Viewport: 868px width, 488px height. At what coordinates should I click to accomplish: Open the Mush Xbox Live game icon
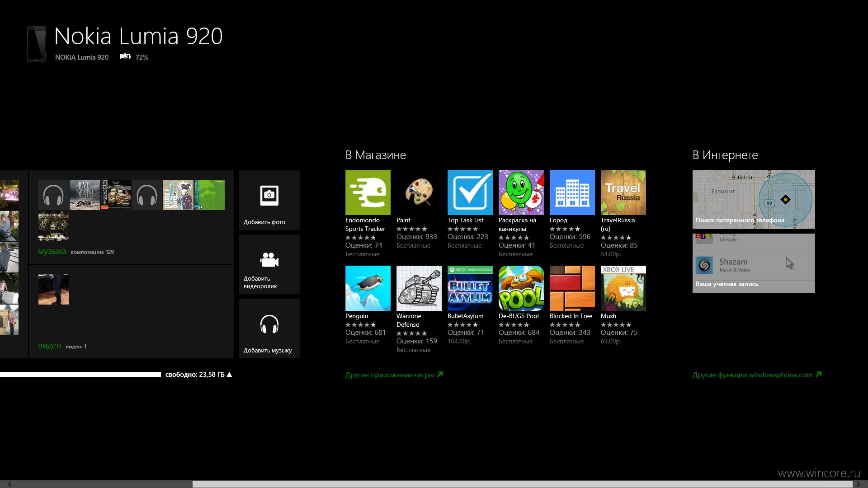[623, 288]
